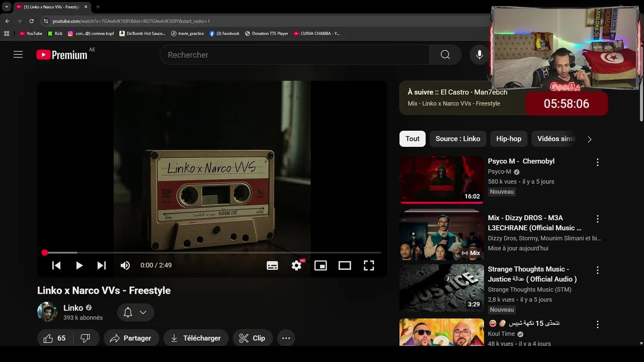Click the red playhead scrubber dot
The height and width of the screenshot is (362, 644).
click(x=45, y=252)
